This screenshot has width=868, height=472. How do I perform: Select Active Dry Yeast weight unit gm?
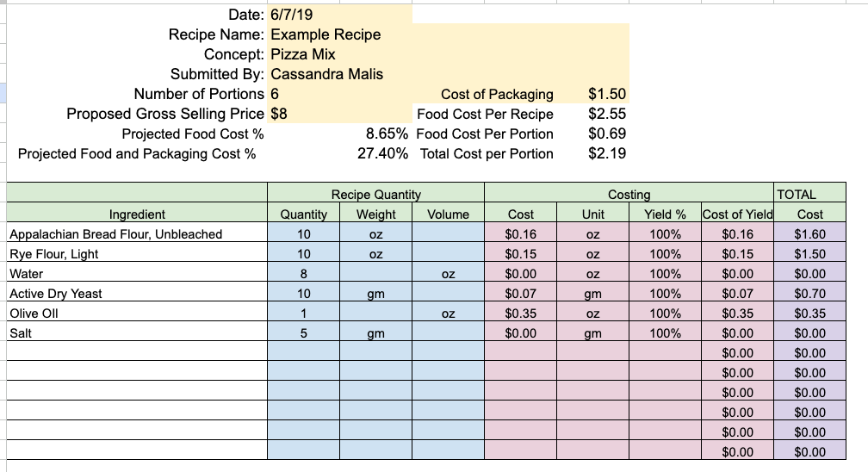[x=375, y=295]
